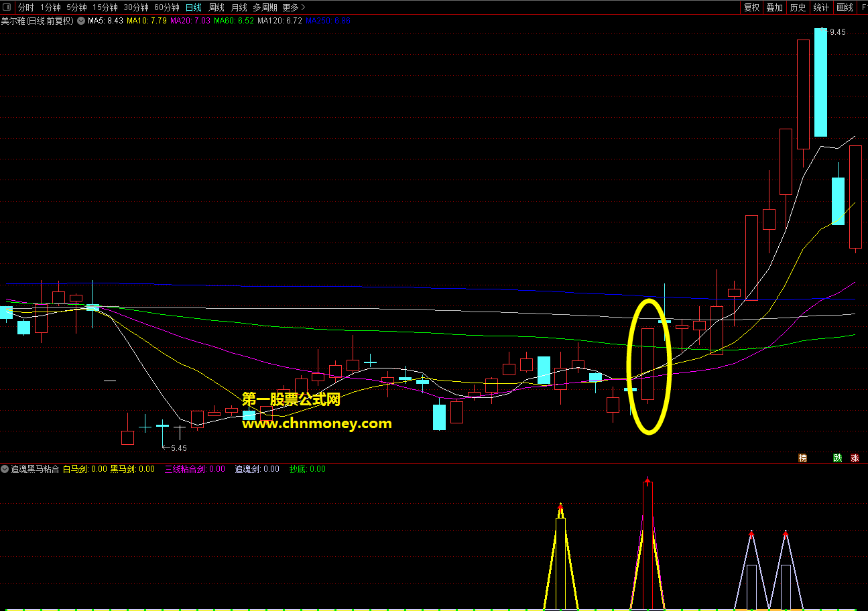This screenshot has width=868, height=611.
Task: Click the MA120: 6.72 label
Action: 280,21
